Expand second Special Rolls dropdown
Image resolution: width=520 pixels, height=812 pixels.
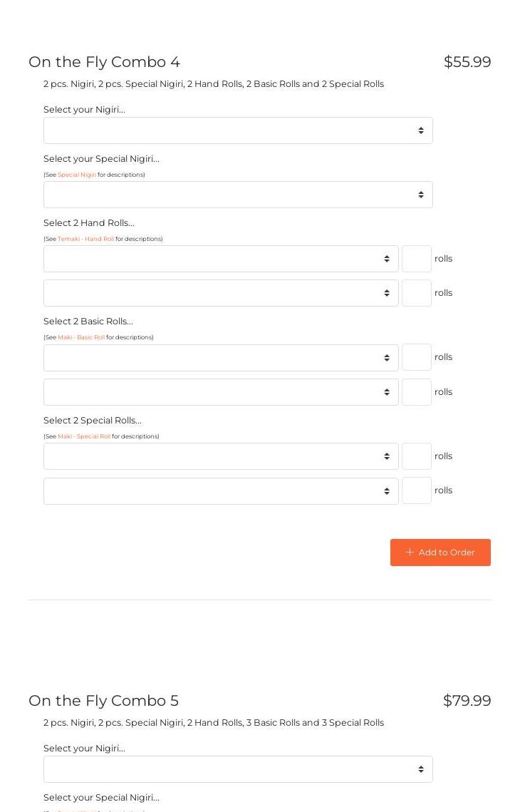[x=221, y=491]
